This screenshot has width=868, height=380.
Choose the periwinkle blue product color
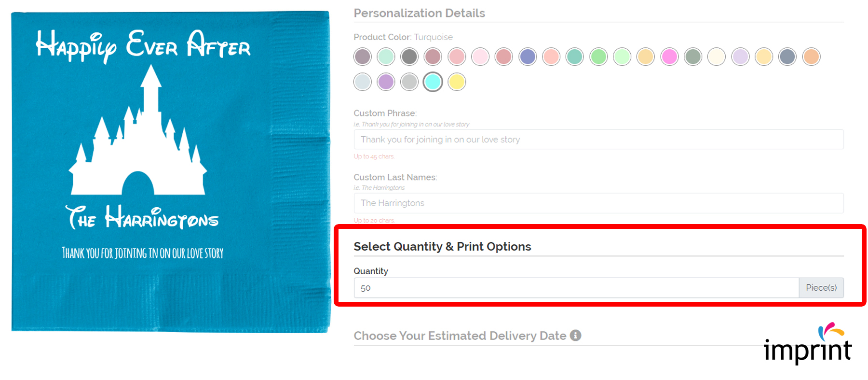pos(528,57)
